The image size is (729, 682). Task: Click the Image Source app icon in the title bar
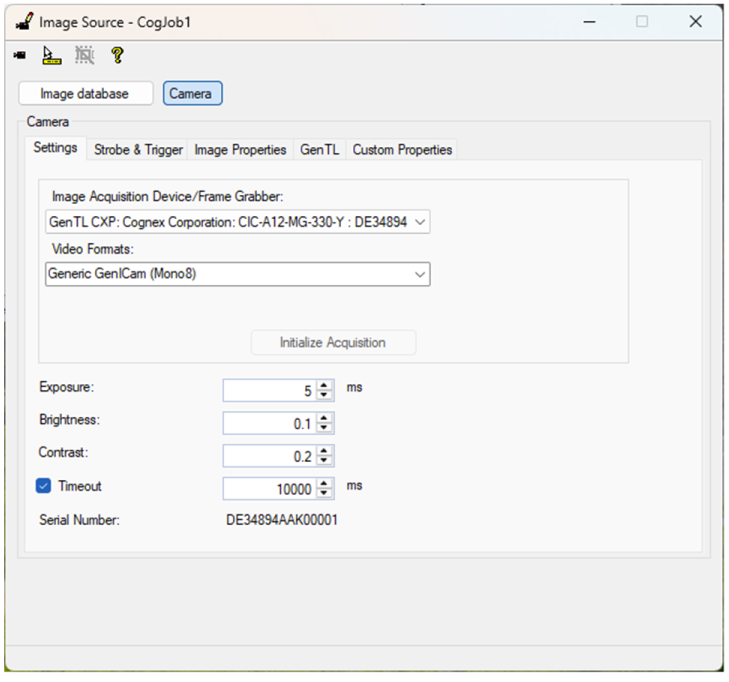[24, 22]
